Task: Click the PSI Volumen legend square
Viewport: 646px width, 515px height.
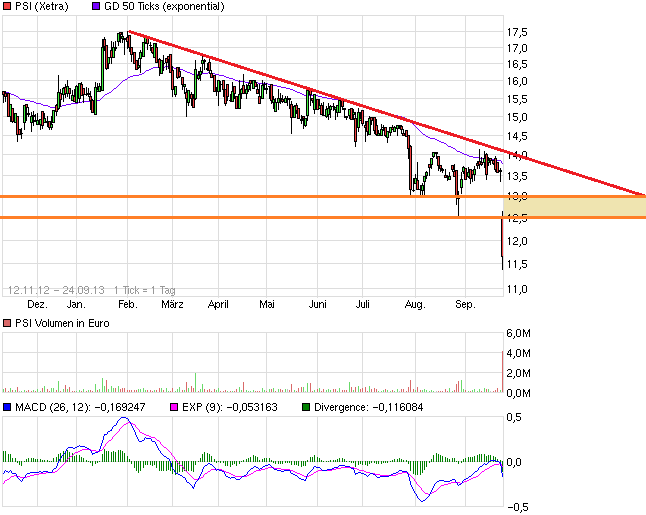Action: tap(7, 324)
